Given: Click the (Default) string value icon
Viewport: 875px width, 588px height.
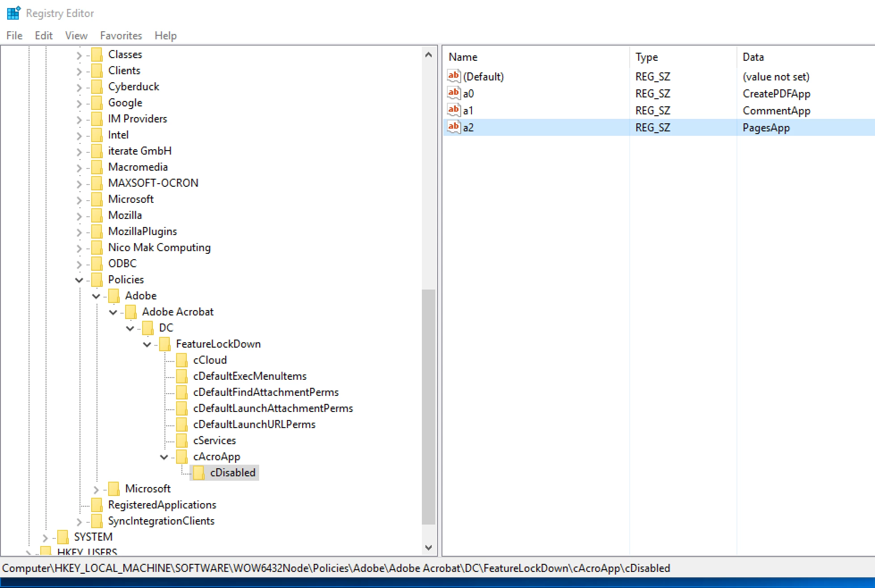Looking at the screenshot, I should click(x=454, y=76).
